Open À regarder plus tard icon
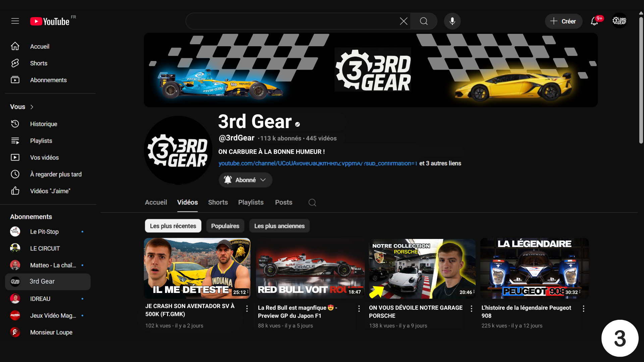Viewport: 644px width, 362px height. pyautogui.click(x=15, y=174)
